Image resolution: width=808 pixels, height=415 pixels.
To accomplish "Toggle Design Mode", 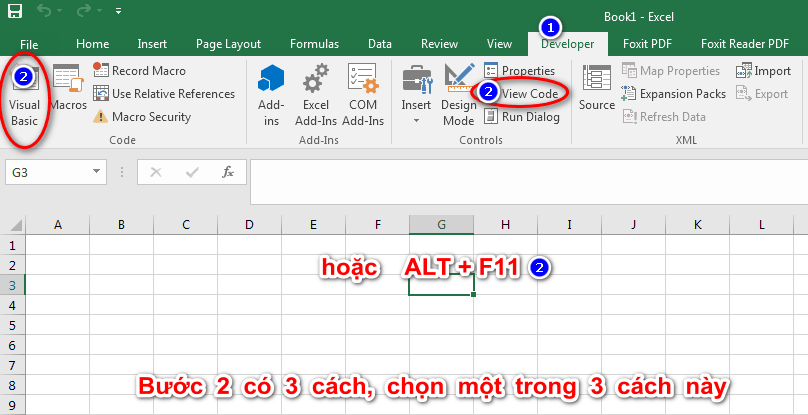I will pyautogui.click(x=458, y=96).
